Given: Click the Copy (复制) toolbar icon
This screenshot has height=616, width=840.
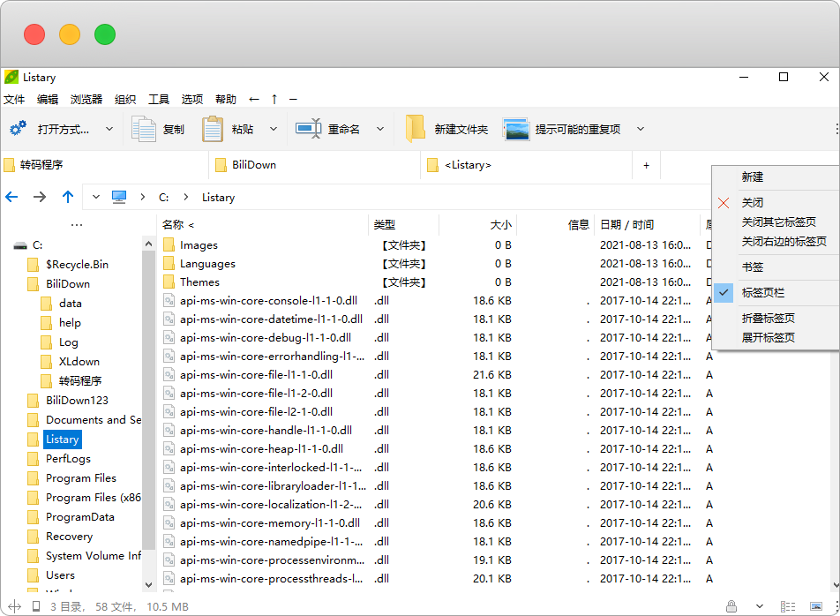Looking at the screenshot, I should (144, 129).
